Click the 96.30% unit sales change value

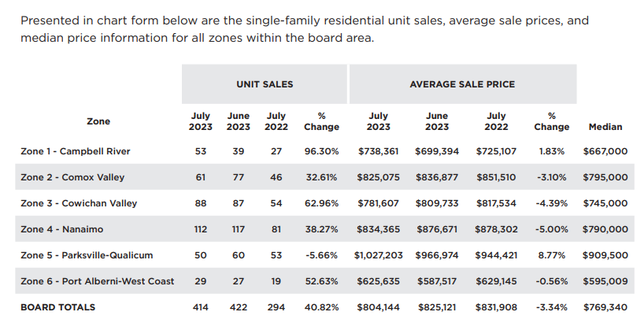322,151
